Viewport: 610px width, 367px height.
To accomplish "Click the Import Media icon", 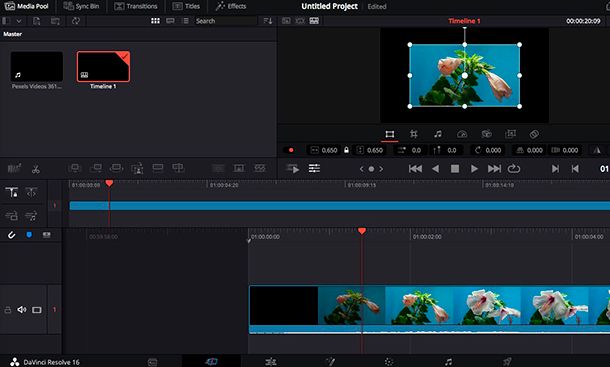I will tap(36, 21).
